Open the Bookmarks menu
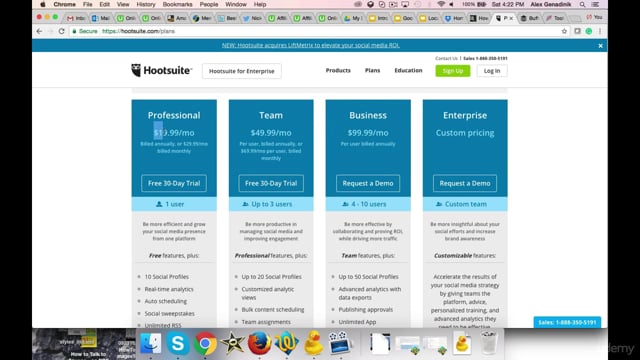 (177, 4)
